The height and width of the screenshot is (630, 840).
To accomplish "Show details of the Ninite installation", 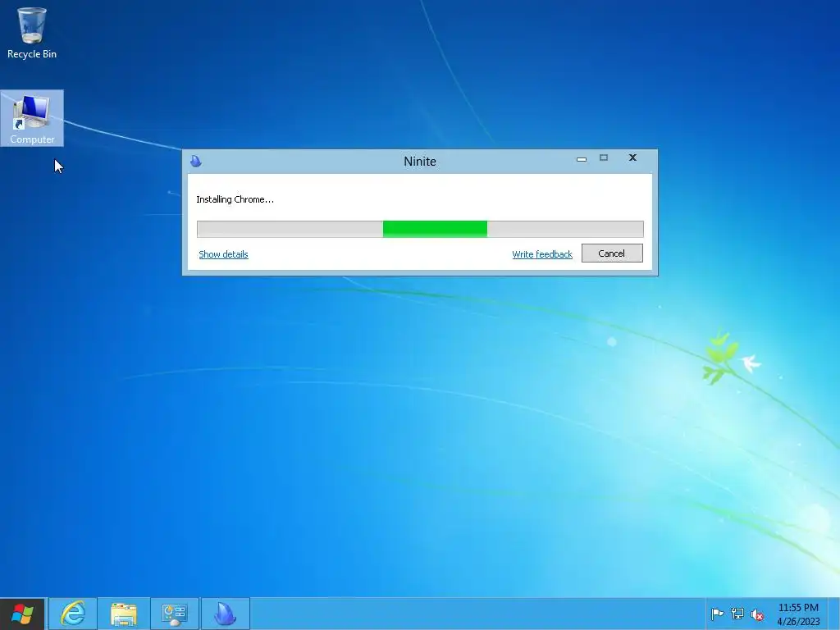I will [223, 254].
